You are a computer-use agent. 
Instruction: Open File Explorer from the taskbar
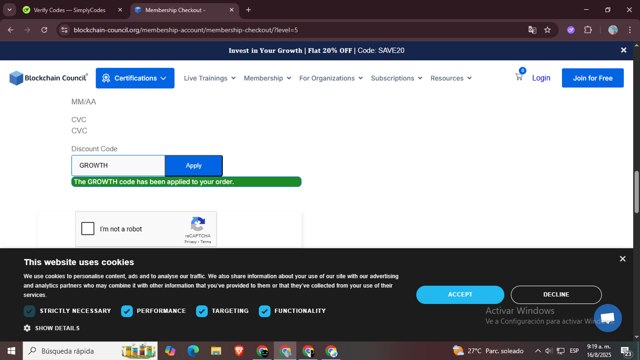pos(216,351)
